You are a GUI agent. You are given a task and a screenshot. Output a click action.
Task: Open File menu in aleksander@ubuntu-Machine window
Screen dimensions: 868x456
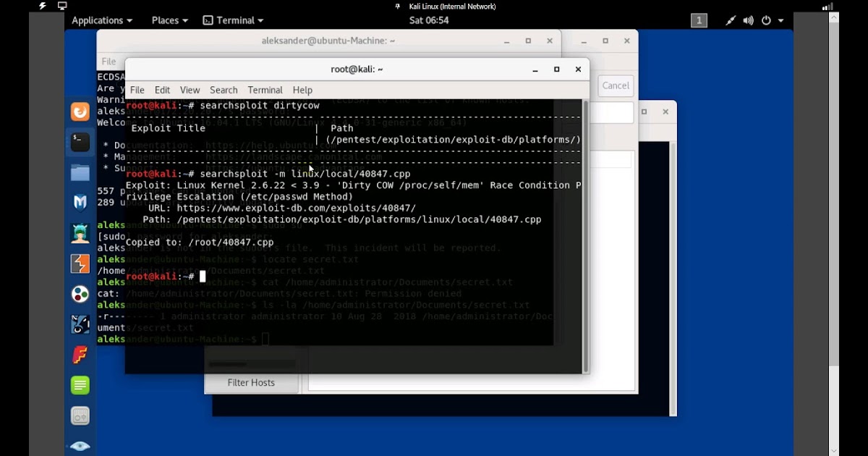[109, 62]
